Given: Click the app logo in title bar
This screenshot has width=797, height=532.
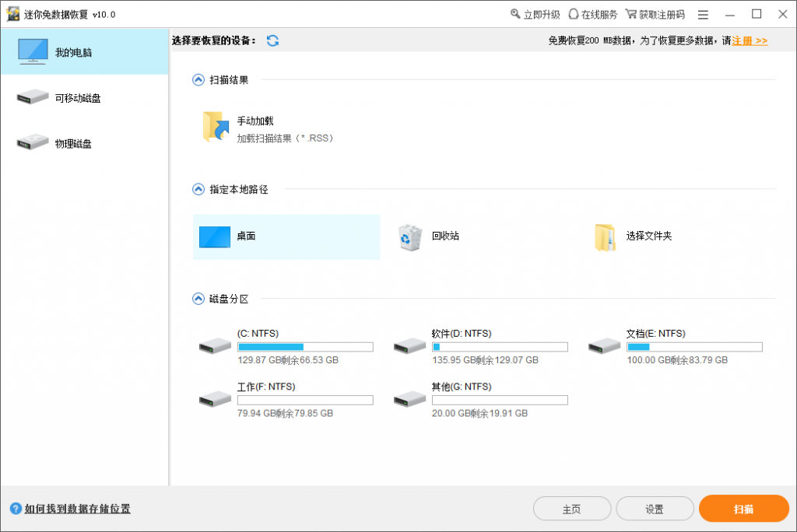Looking at the screenshot, I should click(x=13, y=14).
